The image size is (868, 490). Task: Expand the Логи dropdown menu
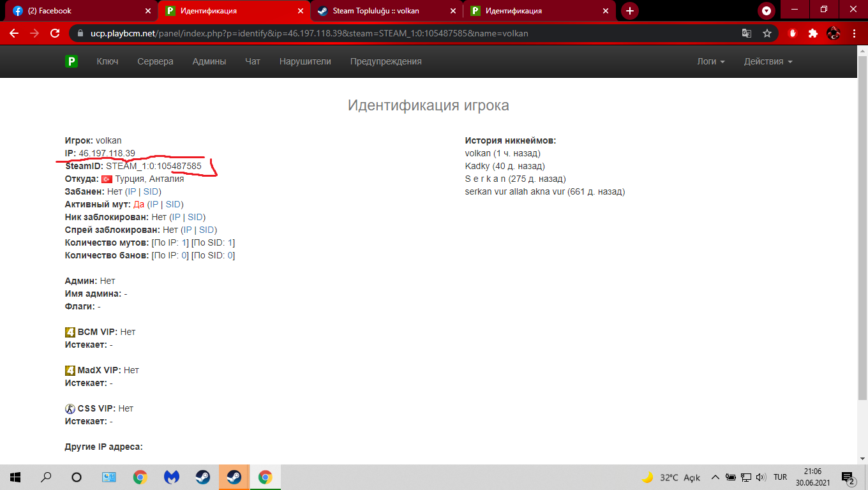tap(710, 62)
